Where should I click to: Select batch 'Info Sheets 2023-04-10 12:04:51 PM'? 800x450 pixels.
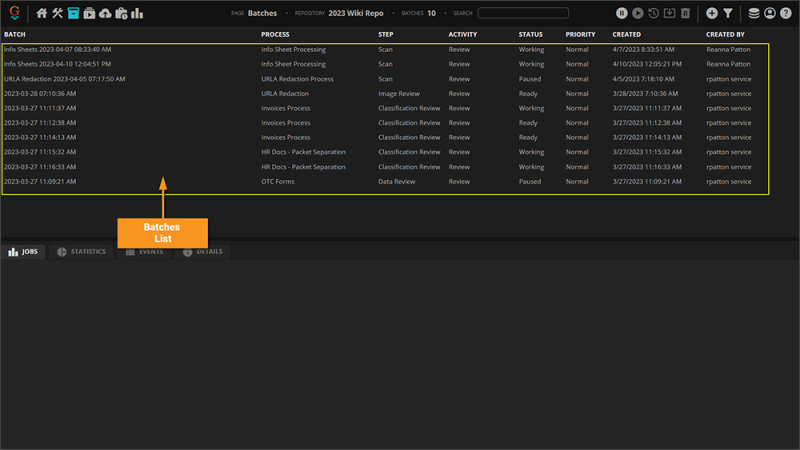58,64
